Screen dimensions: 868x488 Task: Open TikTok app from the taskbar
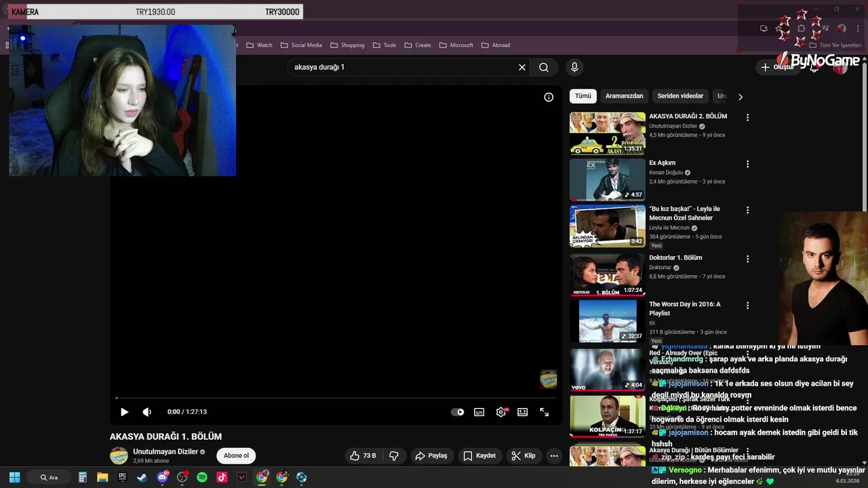coord(222,477)
